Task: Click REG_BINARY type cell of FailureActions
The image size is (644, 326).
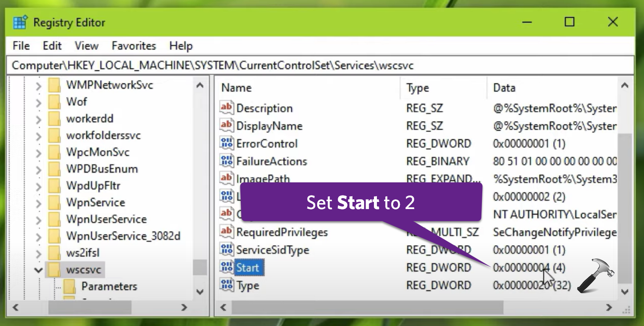Action: click(438, 161)
